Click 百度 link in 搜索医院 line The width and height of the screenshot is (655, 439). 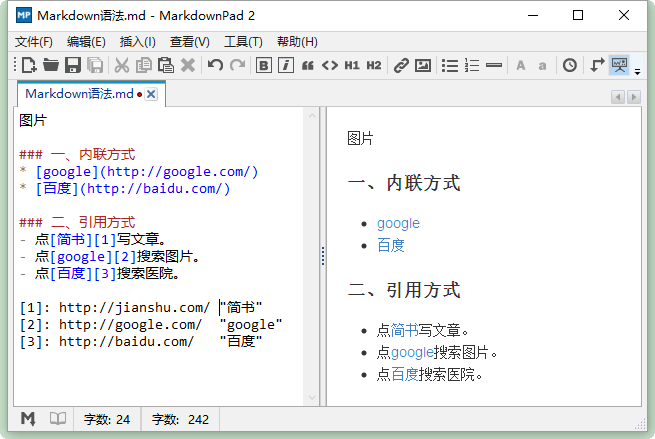[x=404, y=375]
